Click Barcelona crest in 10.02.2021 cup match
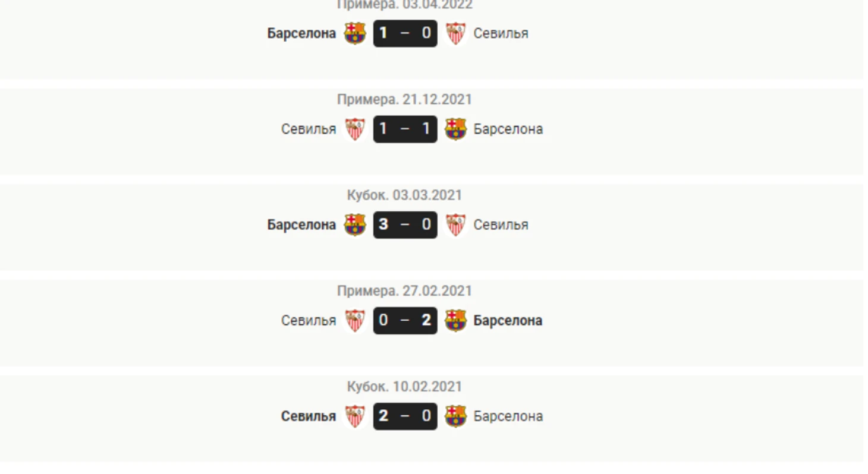 pyautogui.click(x=455, y=416)
